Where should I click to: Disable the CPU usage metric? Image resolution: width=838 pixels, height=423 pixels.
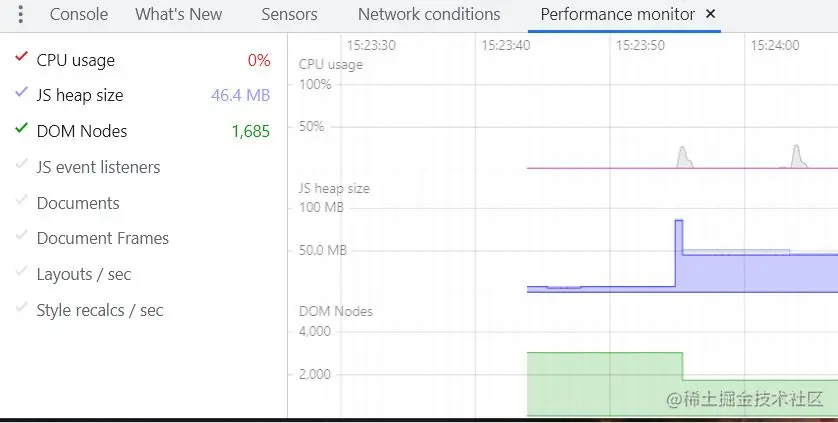[x=22, y=59]
